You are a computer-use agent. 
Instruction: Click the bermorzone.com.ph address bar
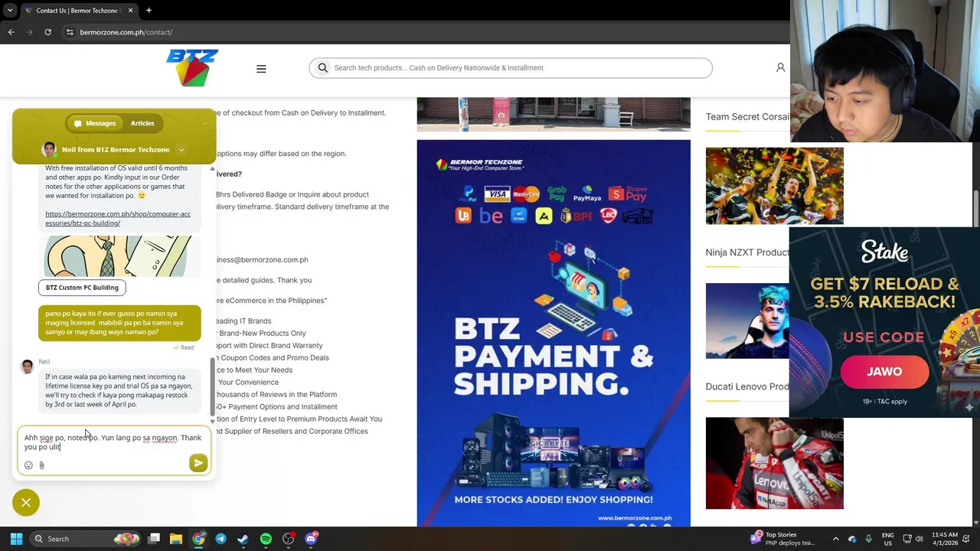click(x=126, y=32)
